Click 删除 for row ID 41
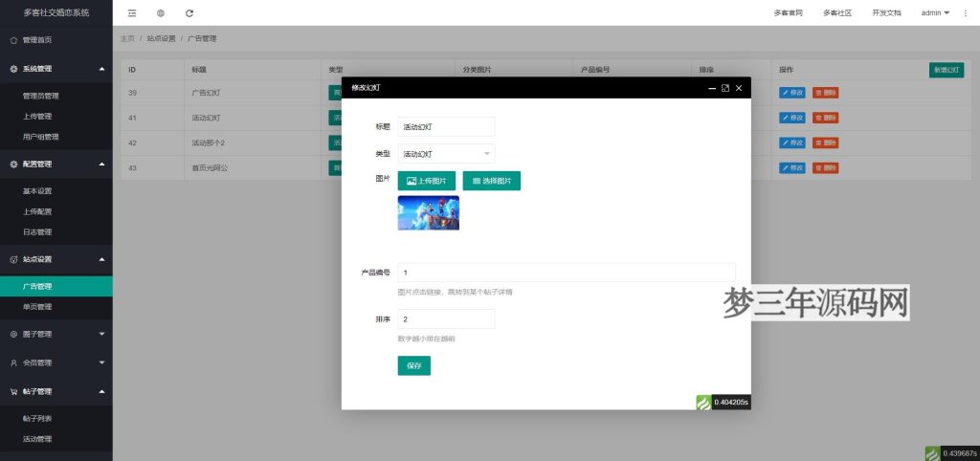The width and height of the screenshot is (980, 461). 826,118
